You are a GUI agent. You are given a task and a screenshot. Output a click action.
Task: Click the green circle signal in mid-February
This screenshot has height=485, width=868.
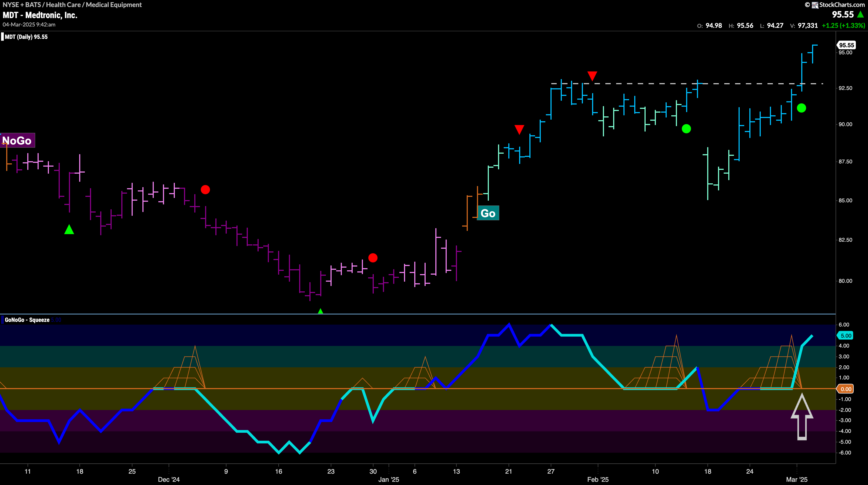(686, 129)
